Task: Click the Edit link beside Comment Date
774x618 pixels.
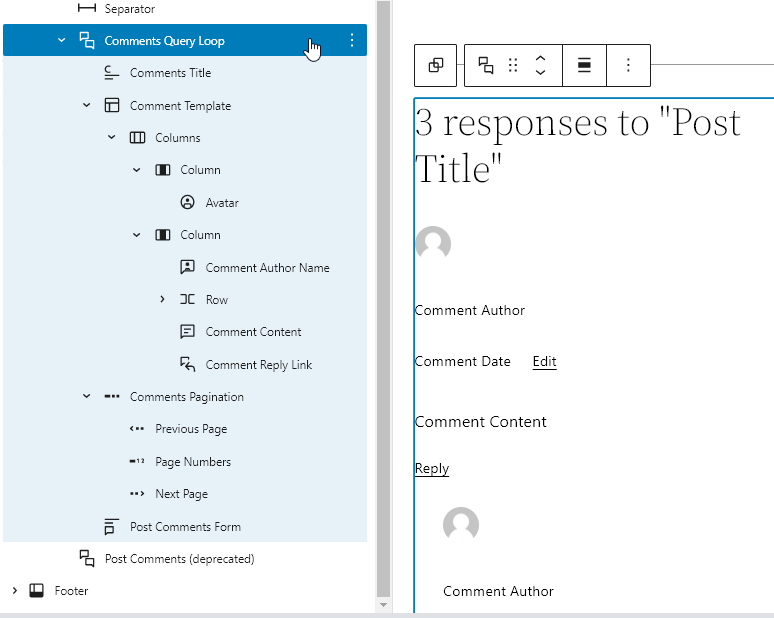Action: click(544, 362)
